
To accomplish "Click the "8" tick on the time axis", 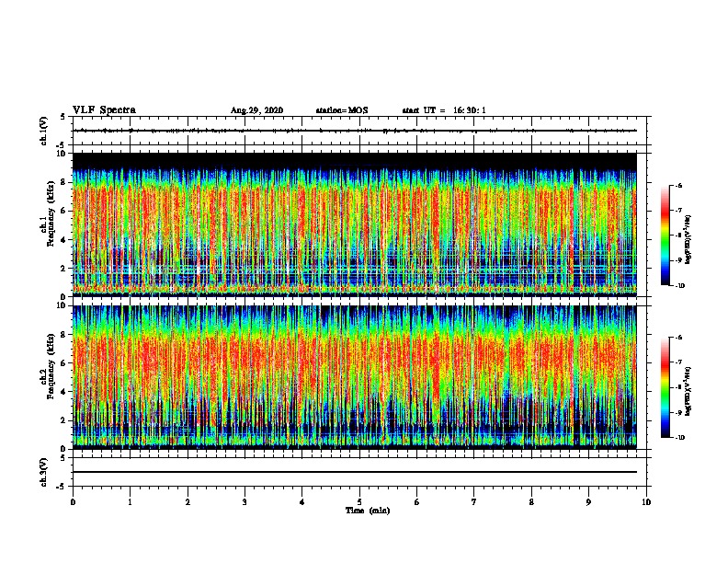I will (x=531, y=502).
